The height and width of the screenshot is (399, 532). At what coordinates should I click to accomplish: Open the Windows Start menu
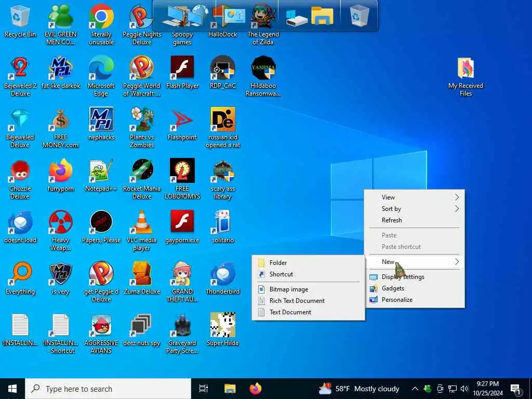[x=12, y=389]
